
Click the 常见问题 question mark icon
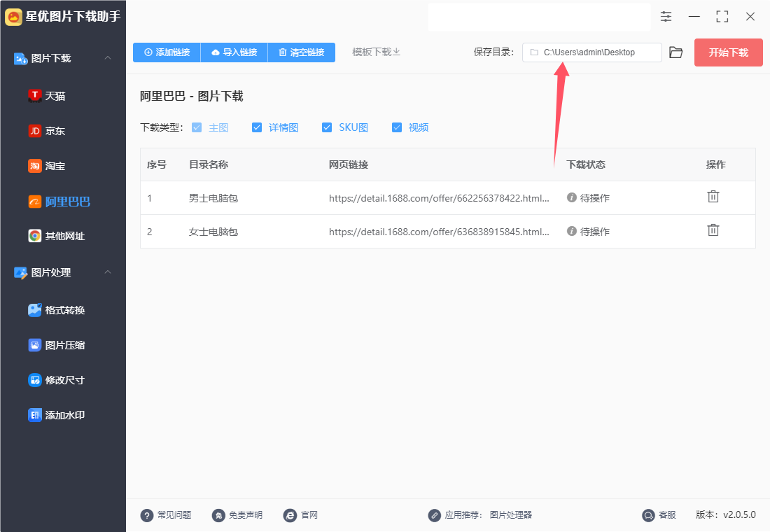coord(147,515)
